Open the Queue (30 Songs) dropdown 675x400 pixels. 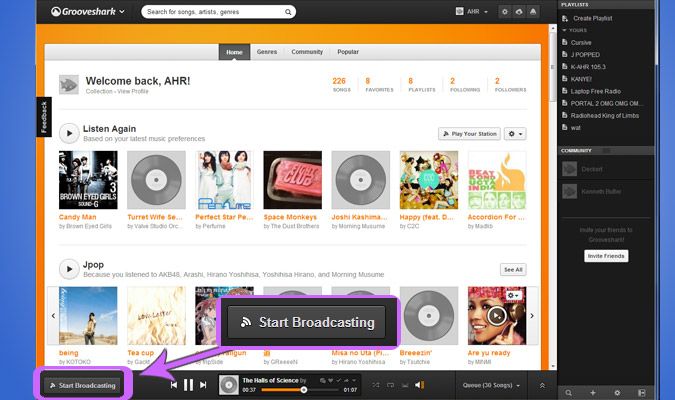coord(491,385)
